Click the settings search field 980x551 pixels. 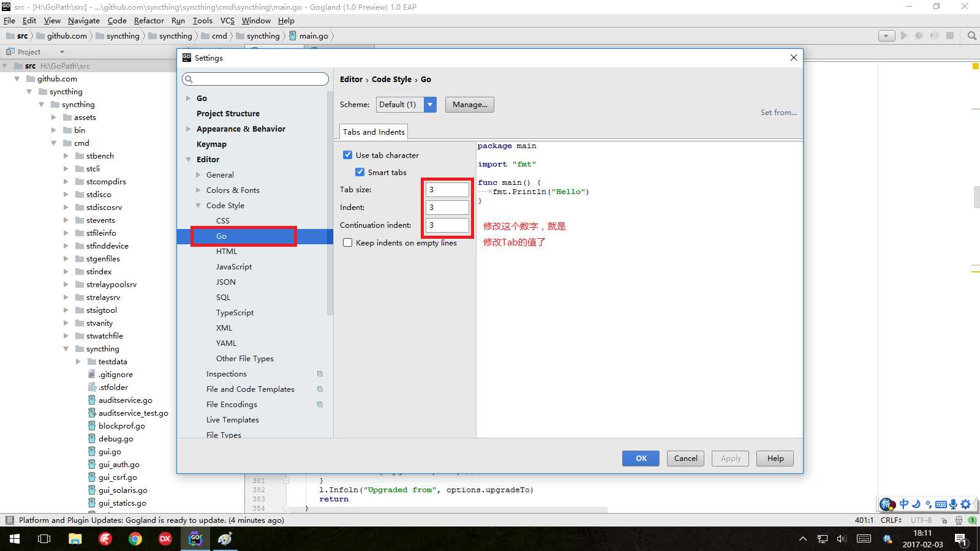coord(255,79)
